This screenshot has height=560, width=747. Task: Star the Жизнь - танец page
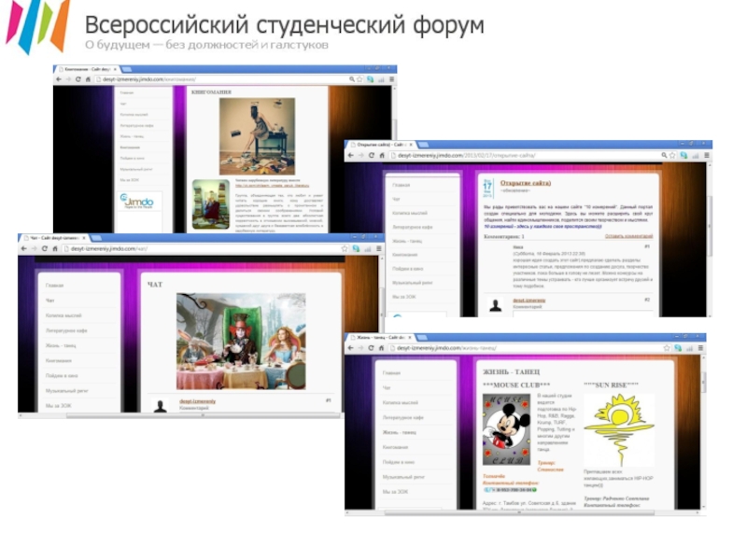point(667,348)
